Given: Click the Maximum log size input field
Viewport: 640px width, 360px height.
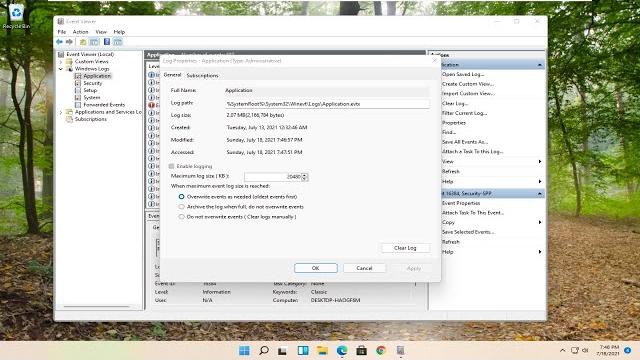Looking at the screenshot, I should coord(273,177).
